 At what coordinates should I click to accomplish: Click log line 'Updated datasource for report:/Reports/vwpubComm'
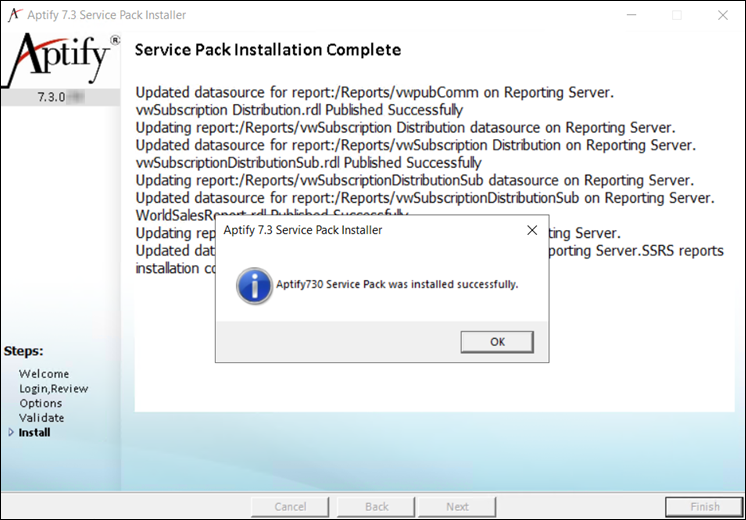375,92
